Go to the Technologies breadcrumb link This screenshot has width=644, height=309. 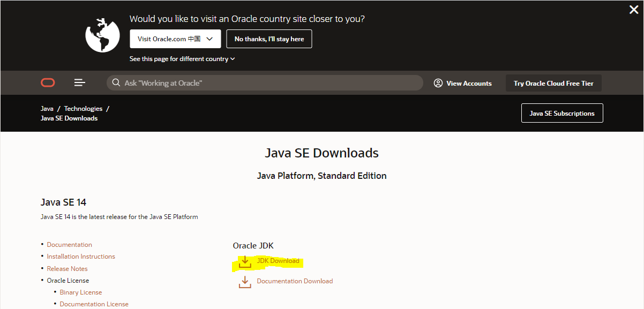pos(83,109)
